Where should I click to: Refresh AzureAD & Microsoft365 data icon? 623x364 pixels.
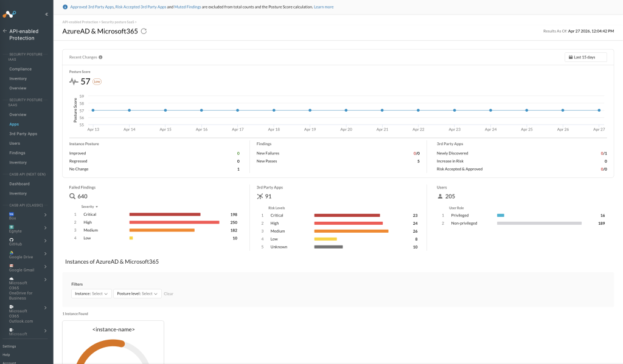click(144, 32)
